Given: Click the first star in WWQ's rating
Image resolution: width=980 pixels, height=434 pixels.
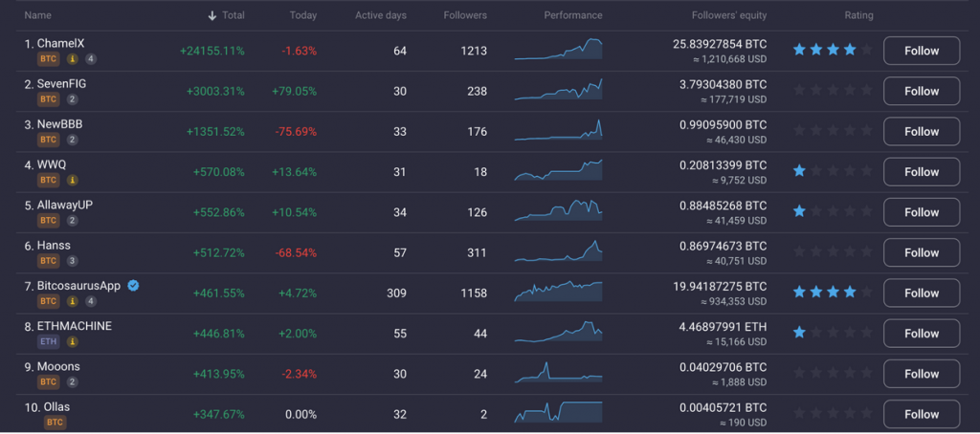Looking at the screenshot, I should pyautogui.click(x=799, y=171).
